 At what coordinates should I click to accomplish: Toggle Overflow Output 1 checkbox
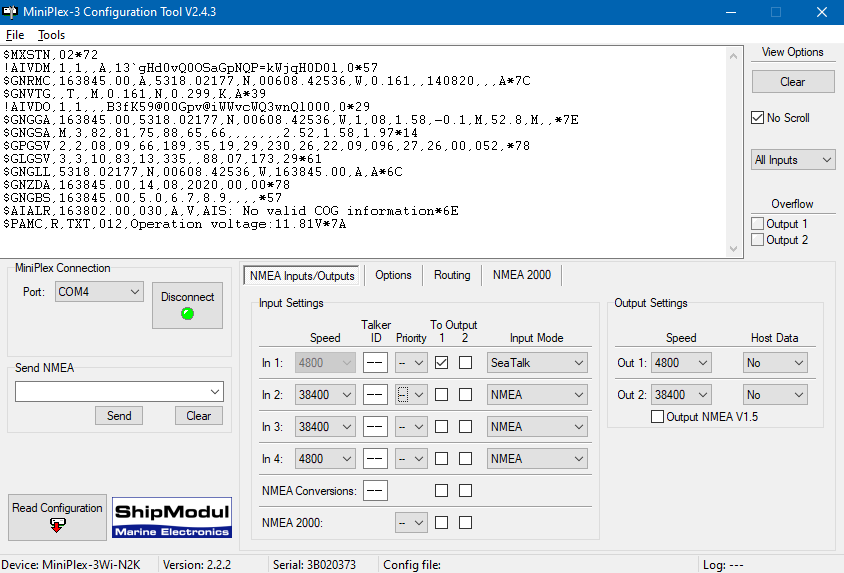[779, 224]
